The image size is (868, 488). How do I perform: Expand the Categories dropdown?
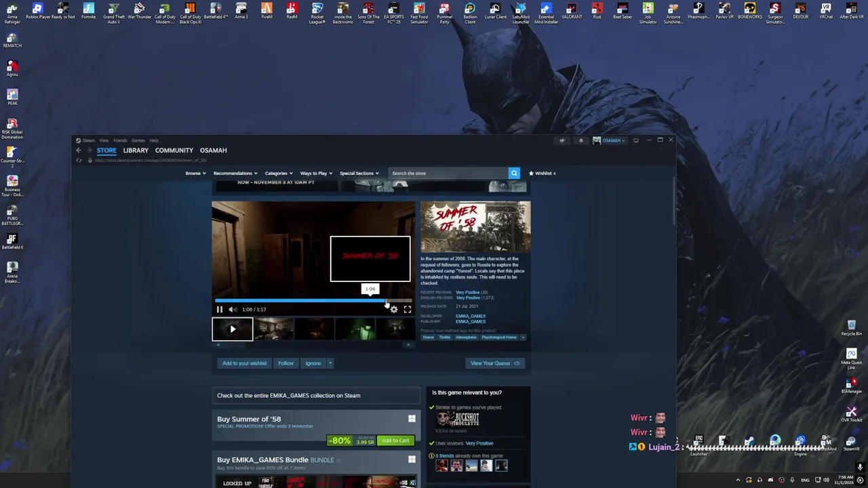(279, 173)
